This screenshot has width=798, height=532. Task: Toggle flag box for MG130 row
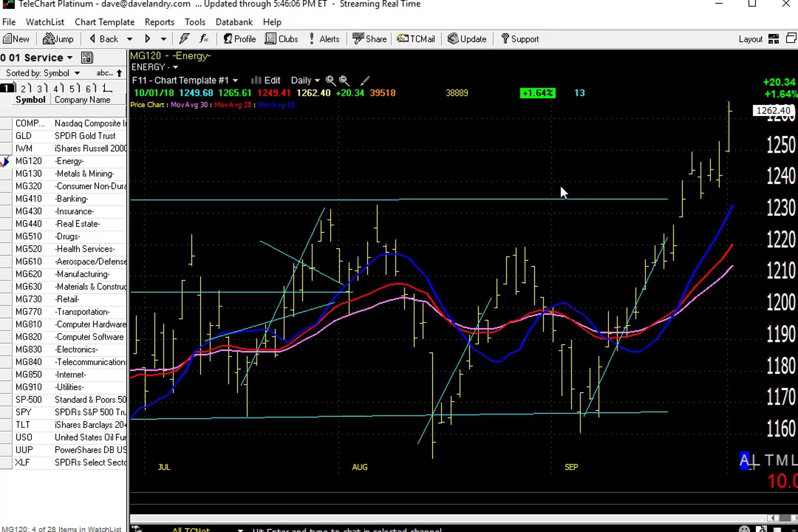(6, 174)
